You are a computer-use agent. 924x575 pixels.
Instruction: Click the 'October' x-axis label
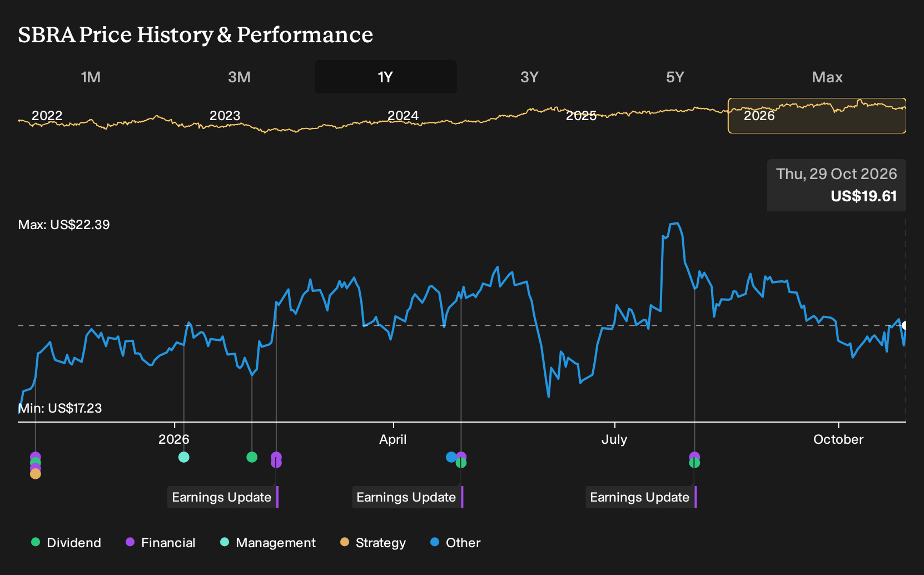click(x=838, y=439)
